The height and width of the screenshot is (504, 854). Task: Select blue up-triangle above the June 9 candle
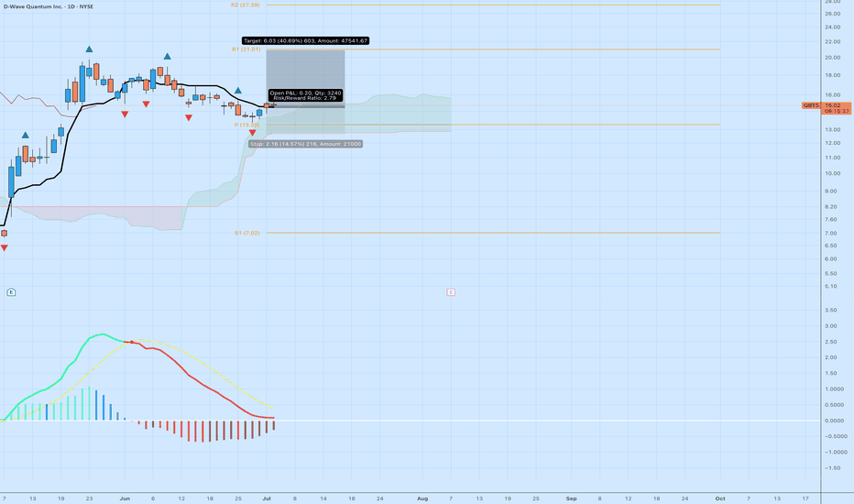[x=167, y=57]
